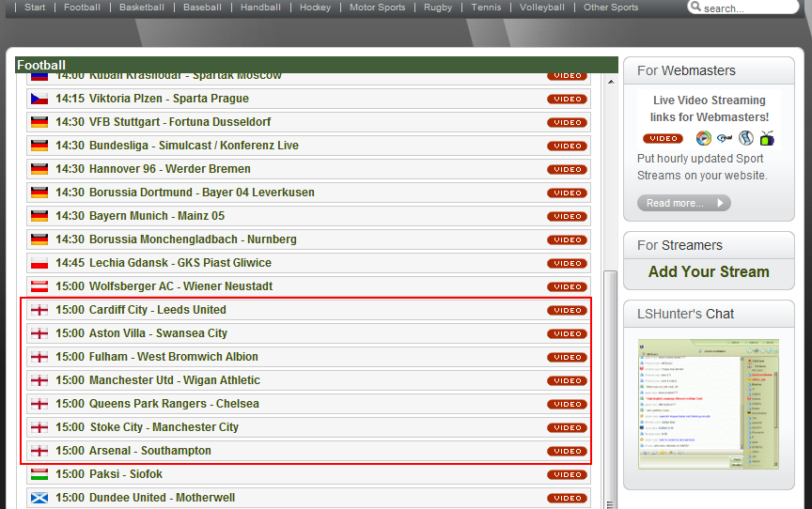The height and width of the screenshot is (509, 812).
Task: Click the Windows Media Player icon in Webmasters box
Action: [703, 138]
